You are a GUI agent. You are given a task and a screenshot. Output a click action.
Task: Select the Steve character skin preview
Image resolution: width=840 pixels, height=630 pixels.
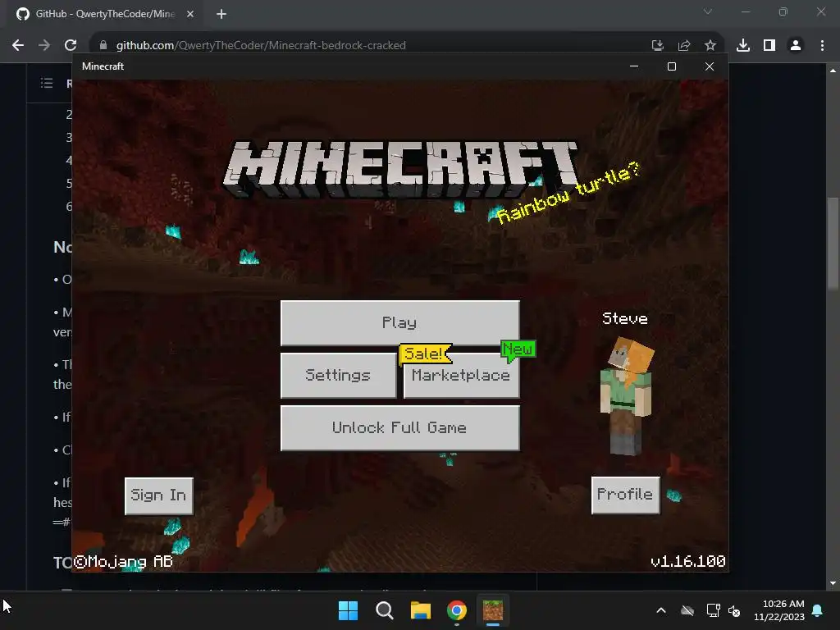point(626,395)
